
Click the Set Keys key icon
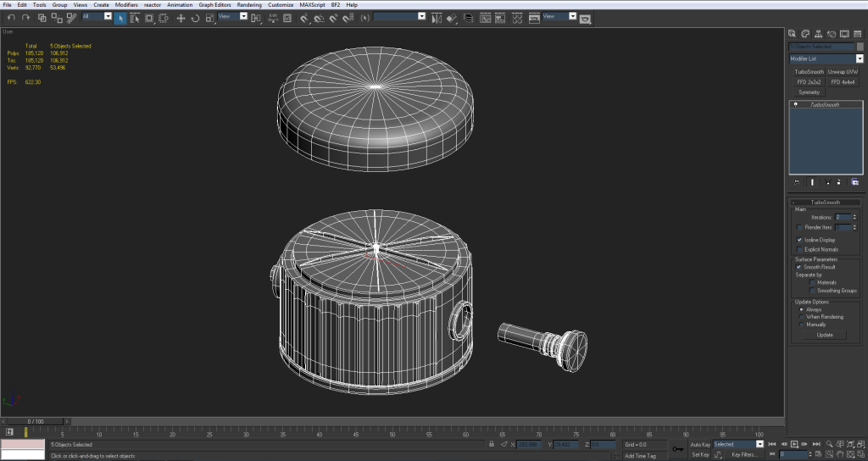pyautogui.click(x=677, y=449)
